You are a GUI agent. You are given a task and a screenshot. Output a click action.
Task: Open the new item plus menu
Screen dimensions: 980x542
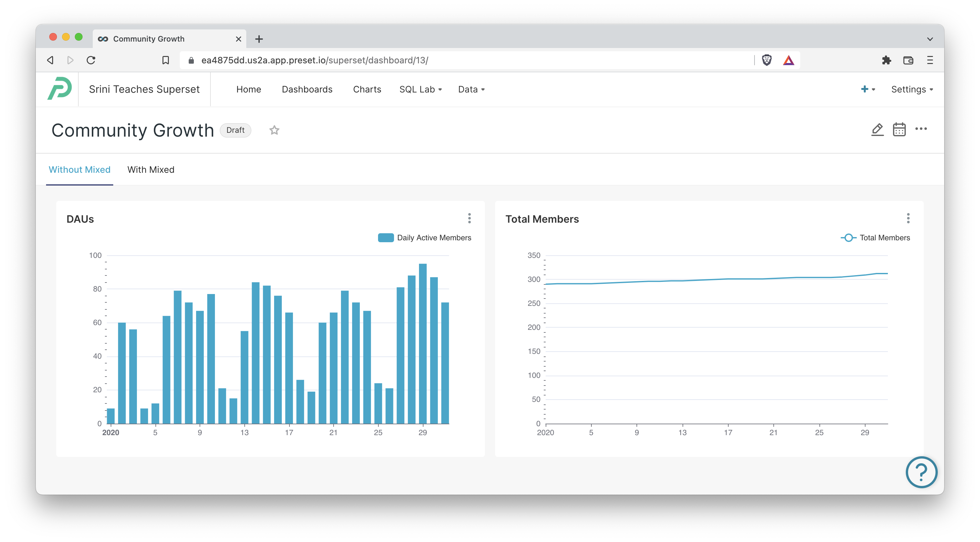868,89
